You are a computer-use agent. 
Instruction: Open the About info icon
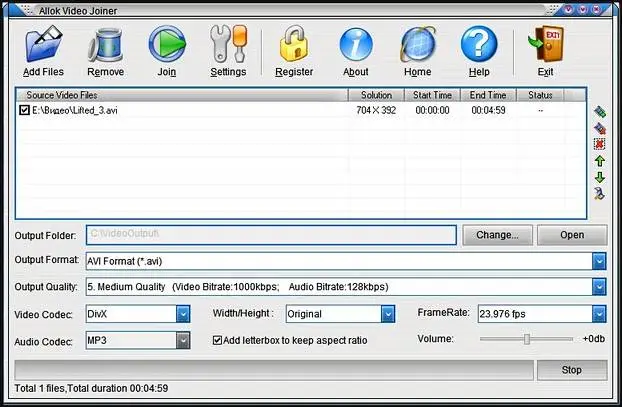[x=356, y=44]
